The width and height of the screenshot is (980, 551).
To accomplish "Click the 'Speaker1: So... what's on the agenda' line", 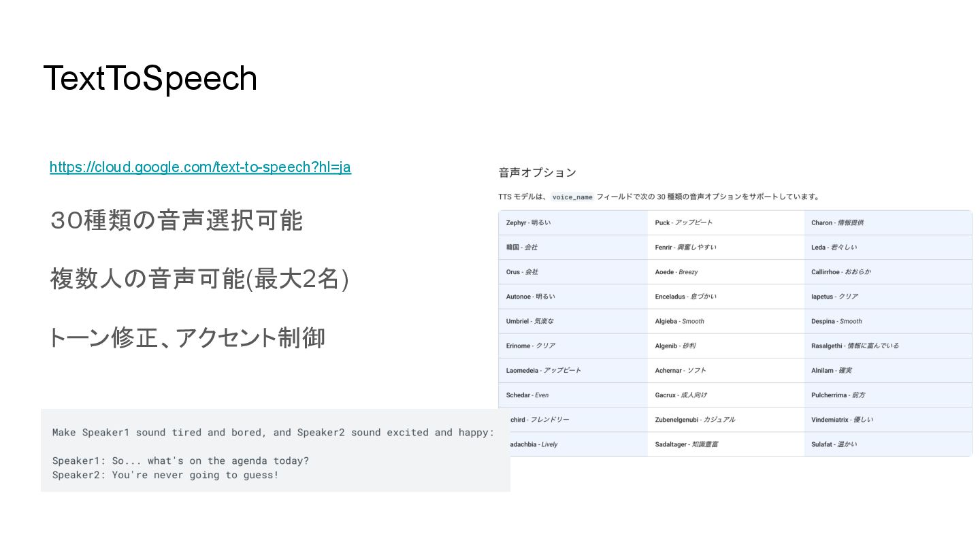I will point(180,461).
